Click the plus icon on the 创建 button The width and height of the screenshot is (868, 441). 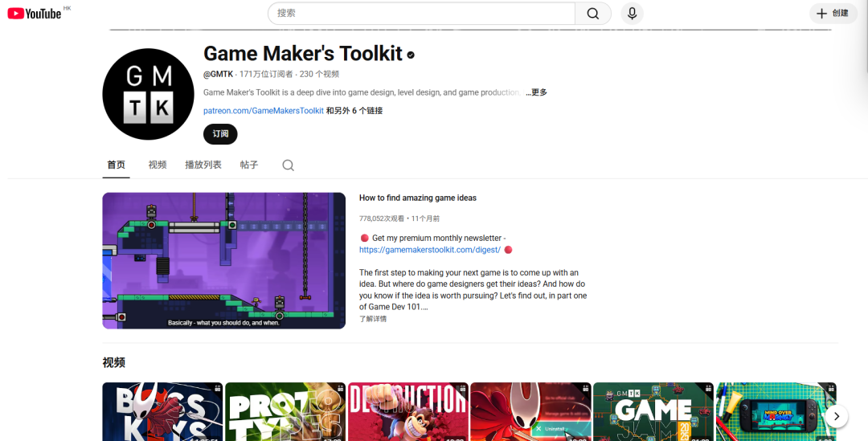(821, 14)
